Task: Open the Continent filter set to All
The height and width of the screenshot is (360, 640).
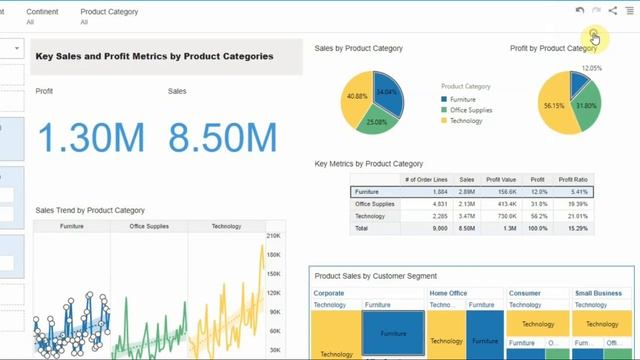Action: click(42, 16)
